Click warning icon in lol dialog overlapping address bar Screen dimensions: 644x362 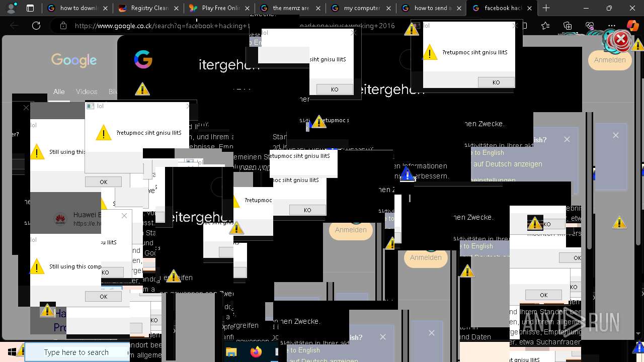pyautogui.click(x=430, y=52)
